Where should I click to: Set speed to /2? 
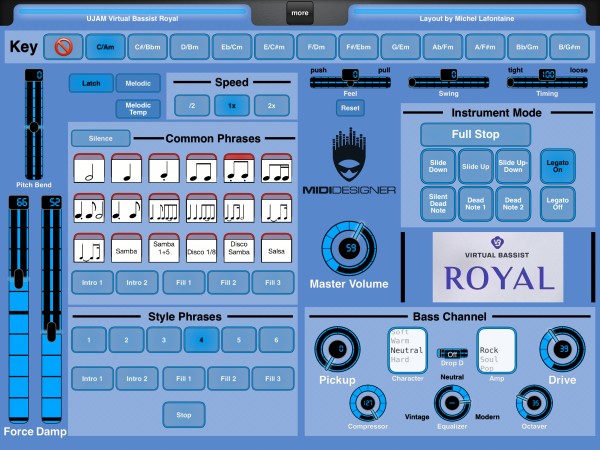(192, 106)
